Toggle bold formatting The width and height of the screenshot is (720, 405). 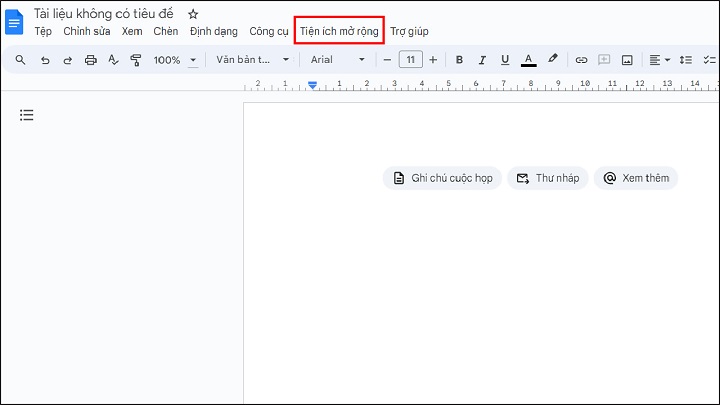[x=459, y=60]
